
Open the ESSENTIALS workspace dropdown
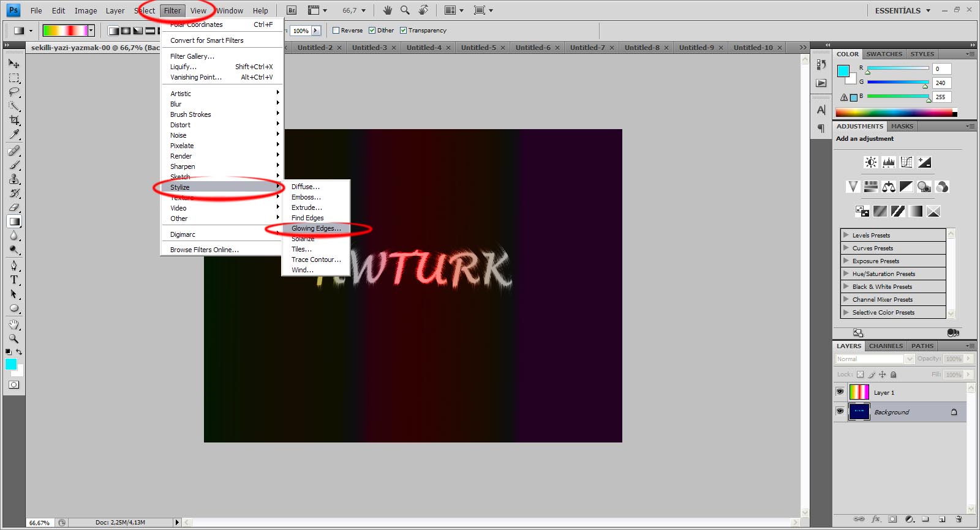point(902,10)
